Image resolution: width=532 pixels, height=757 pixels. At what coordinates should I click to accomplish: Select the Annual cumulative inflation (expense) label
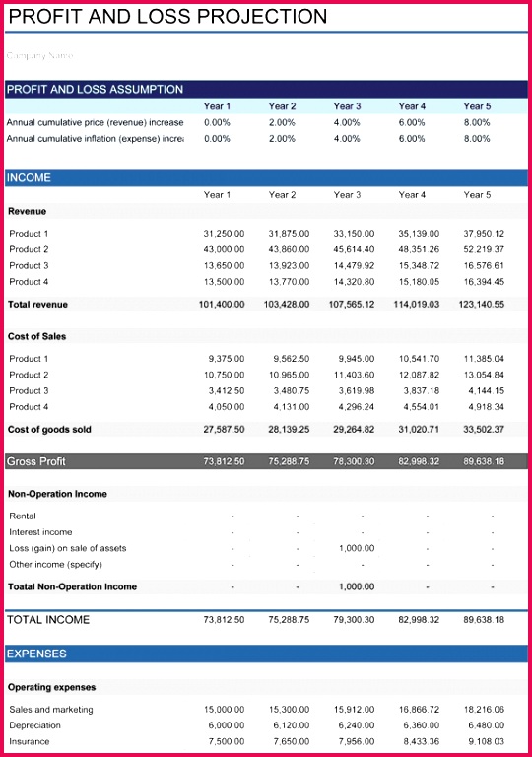pyautogui.click(x=96, y=139)
